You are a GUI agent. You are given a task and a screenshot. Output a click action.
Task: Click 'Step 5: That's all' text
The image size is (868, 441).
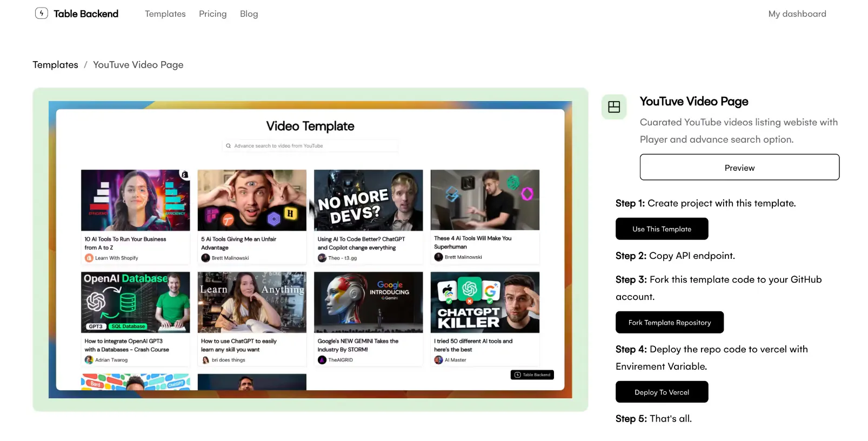click(653, 419)
